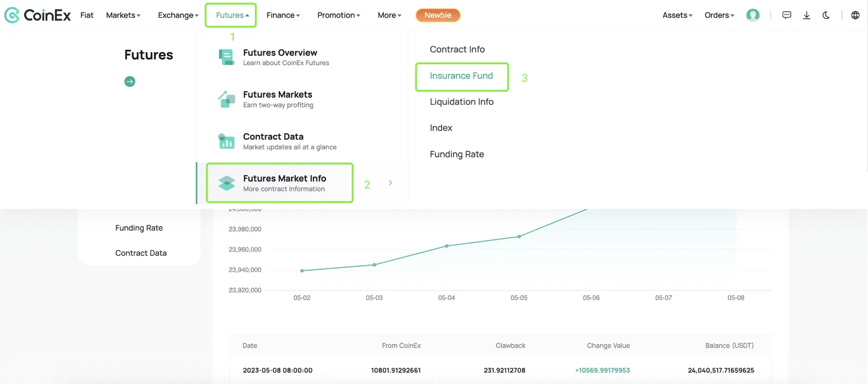The height and width of the screenshot is (384, 868).
Task: Toggle dark mode moon icon
Action: (x=826, y=15)
